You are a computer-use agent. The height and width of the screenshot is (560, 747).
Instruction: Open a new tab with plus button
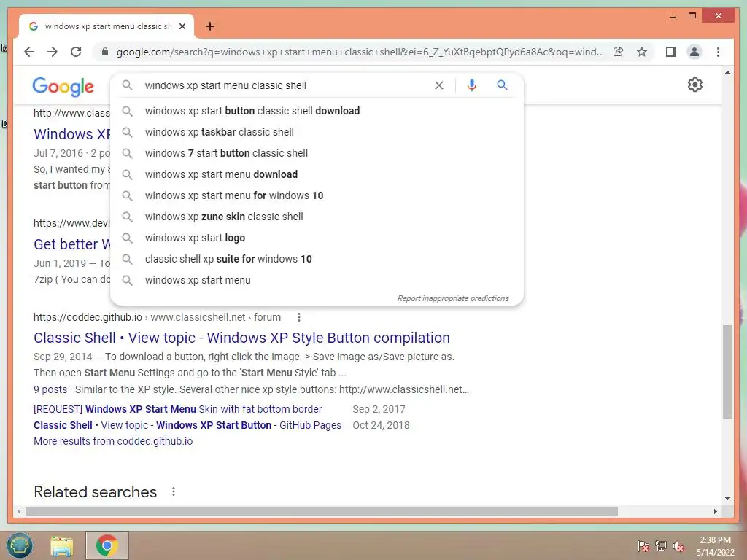pyautogui.click(x=209, y=26)
